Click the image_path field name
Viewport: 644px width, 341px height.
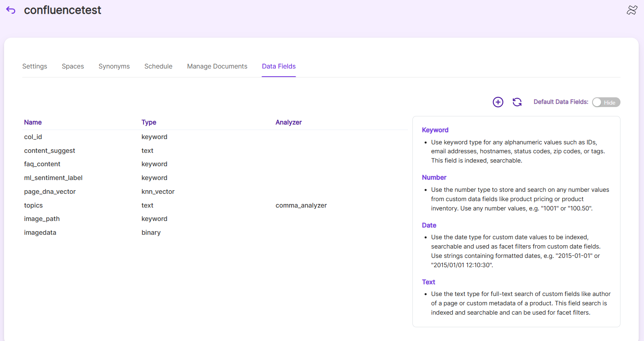pyautogui.click(x=42, y=219)
